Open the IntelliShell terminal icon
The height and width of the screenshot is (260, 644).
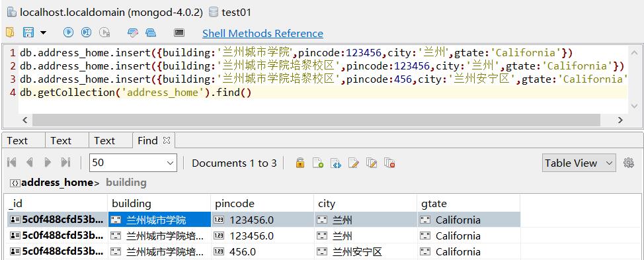(179, 32)
